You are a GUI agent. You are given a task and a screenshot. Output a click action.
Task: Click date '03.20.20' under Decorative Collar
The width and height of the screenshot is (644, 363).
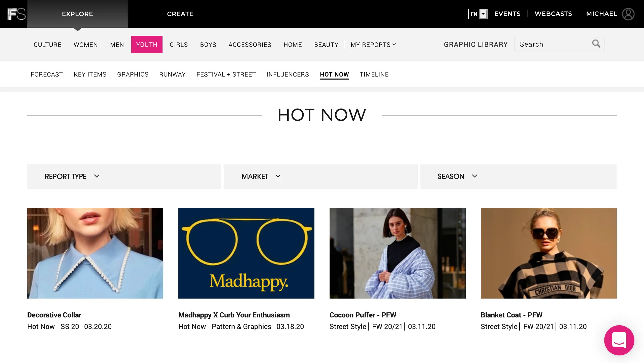[98, 326]
